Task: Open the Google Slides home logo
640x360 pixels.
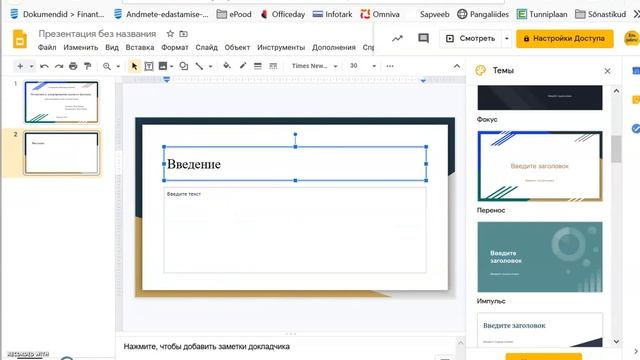Action: [x=20, y=40]
